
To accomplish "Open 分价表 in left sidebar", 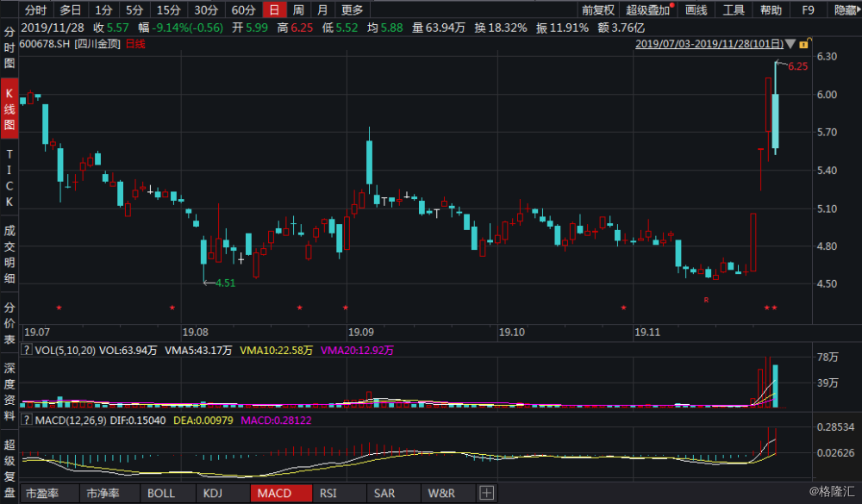I will click(x=9, y=323).
